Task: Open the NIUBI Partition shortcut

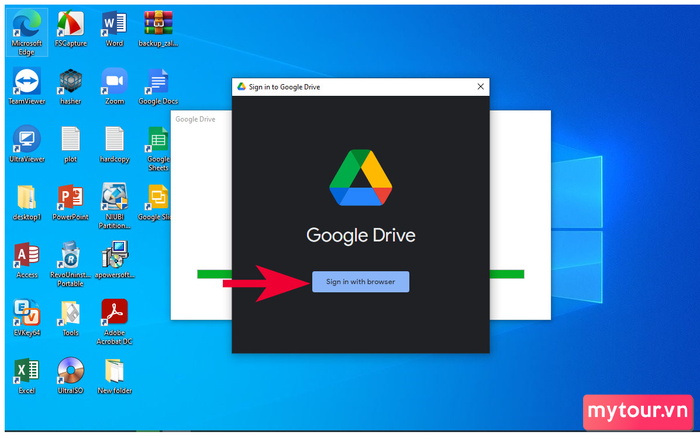Action: pyautogui.click(x=114, y=206)
